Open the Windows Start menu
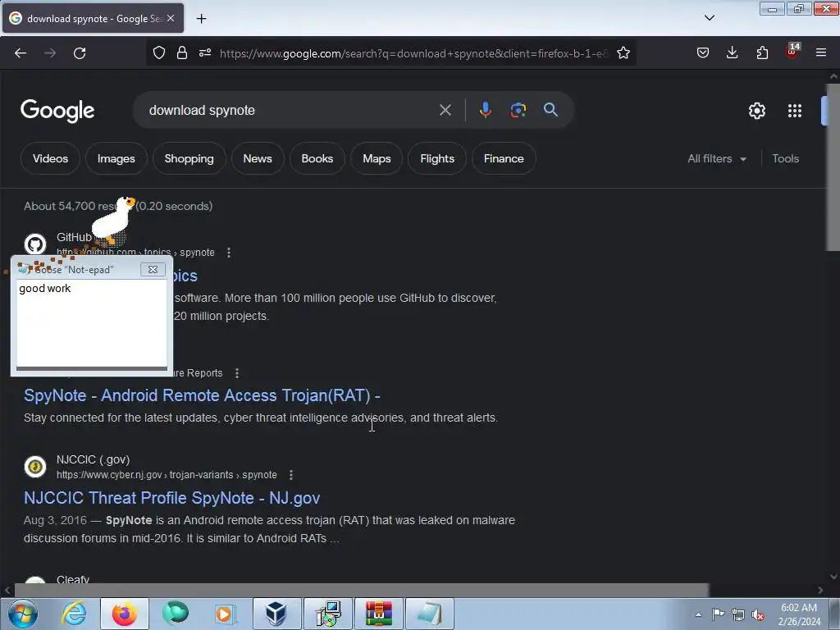 click(x=23, y=614)
